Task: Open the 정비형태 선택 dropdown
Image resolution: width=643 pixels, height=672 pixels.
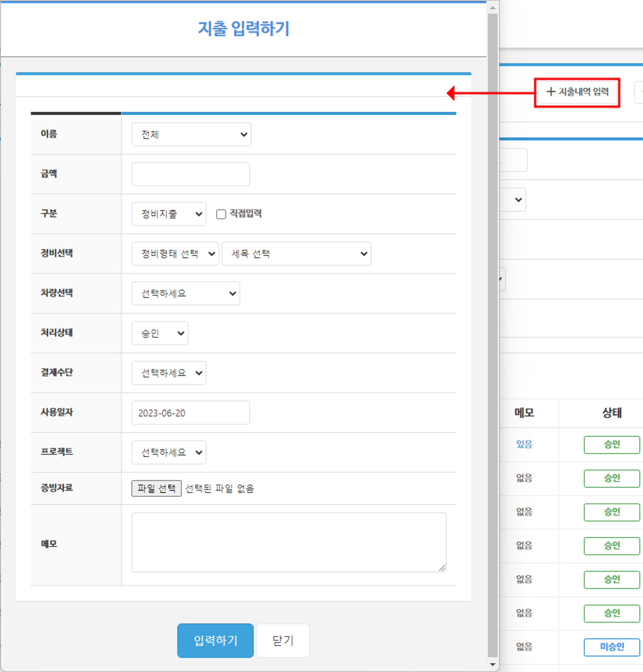Action: (175, 254)
